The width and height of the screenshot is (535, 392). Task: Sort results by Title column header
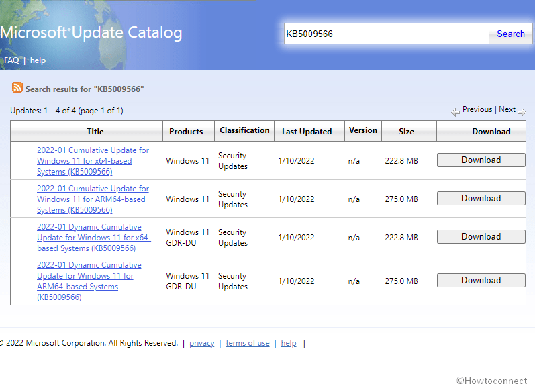coord(95,132)
